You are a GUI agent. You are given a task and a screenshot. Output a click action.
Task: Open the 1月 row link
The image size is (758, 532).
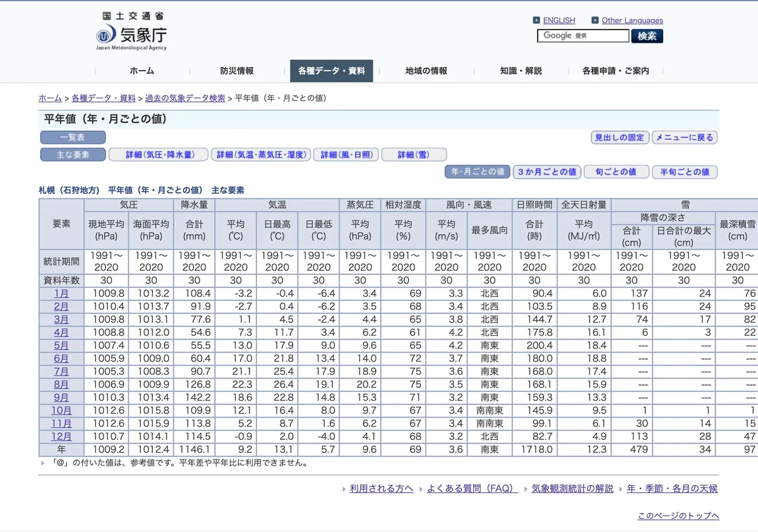pos(61,293)
